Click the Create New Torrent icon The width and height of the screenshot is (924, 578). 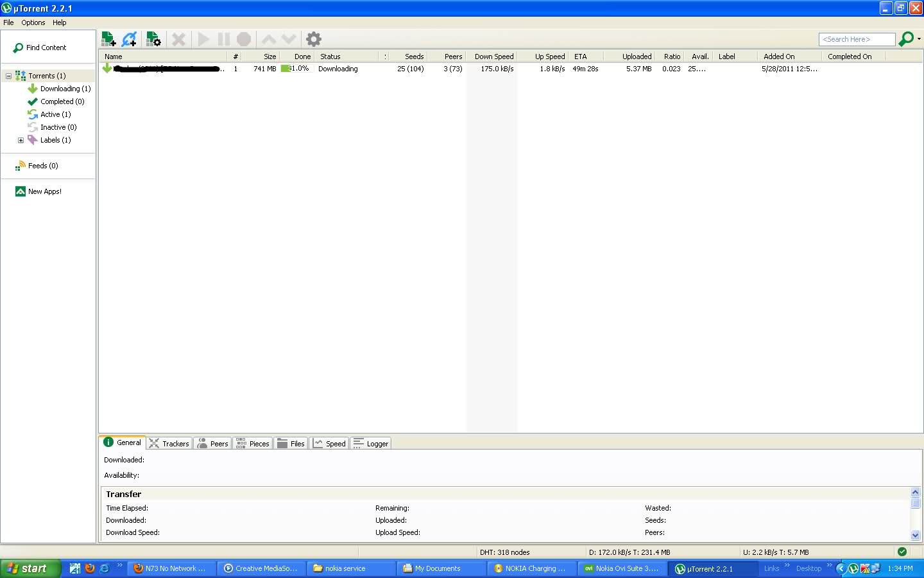[x=154, y=39]
